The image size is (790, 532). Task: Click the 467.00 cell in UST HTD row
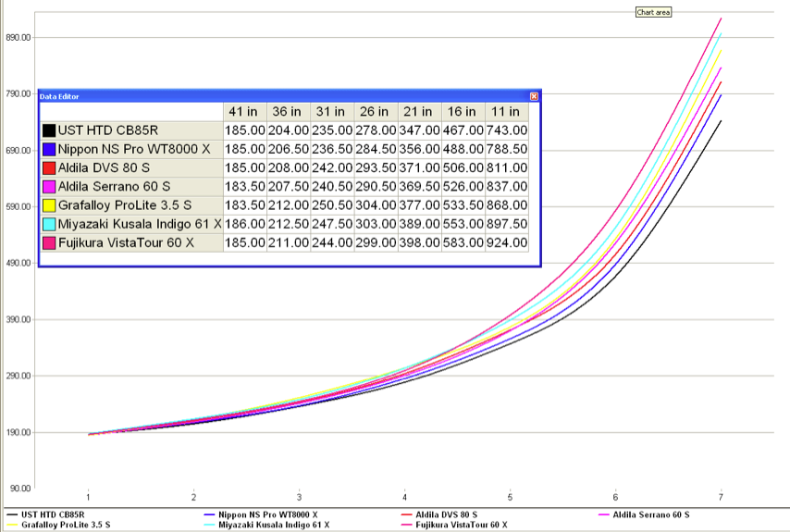pyautogui.click(x=463, y=131)
